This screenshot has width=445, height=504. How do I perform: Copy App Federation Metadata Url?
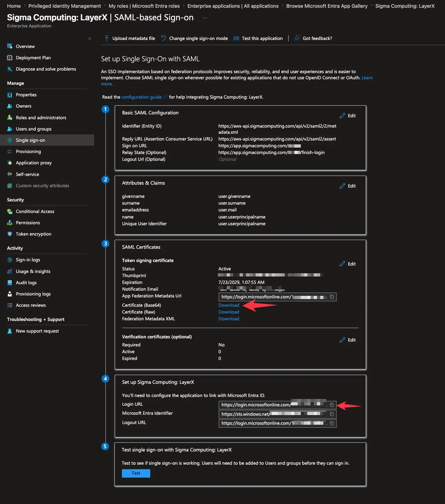(x=332, y=297)
